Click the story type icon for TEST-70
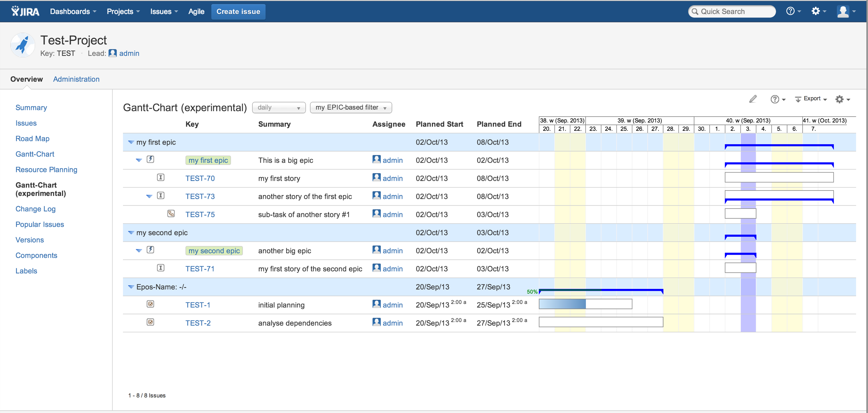Screen dimensions: 868x413 click(161, 177)
